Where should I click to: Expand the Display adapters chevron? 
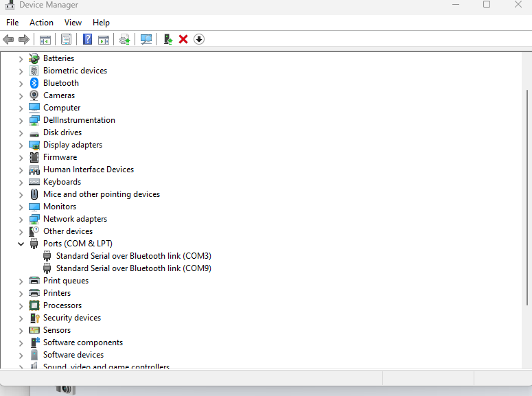tap(21, 145)
